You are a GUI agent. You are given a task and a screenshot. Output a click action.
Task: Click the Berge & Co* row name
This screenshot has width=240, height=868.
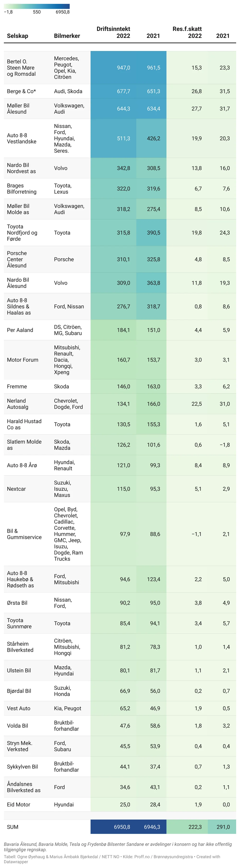click(x=21, y=91)
